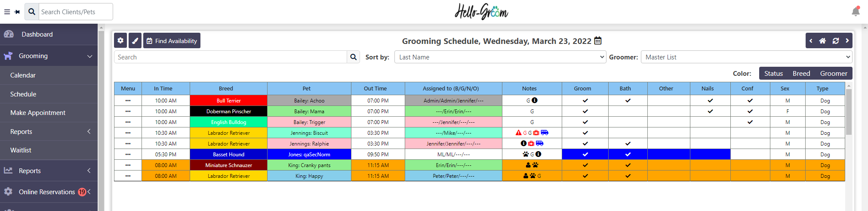Toggle the Groom checkmark for Bailey: Achoo
868x211 pixels.
585,101
